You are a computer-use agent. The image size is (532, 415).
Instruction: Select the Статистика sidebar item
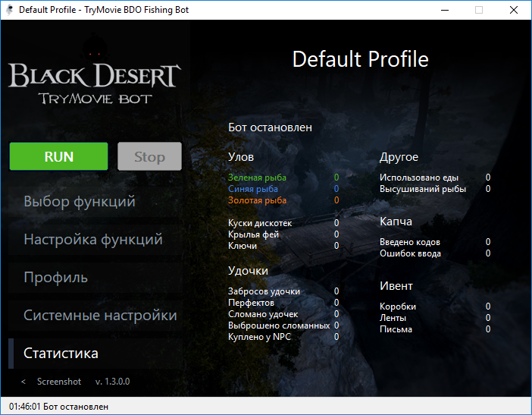tap(95, 354)
